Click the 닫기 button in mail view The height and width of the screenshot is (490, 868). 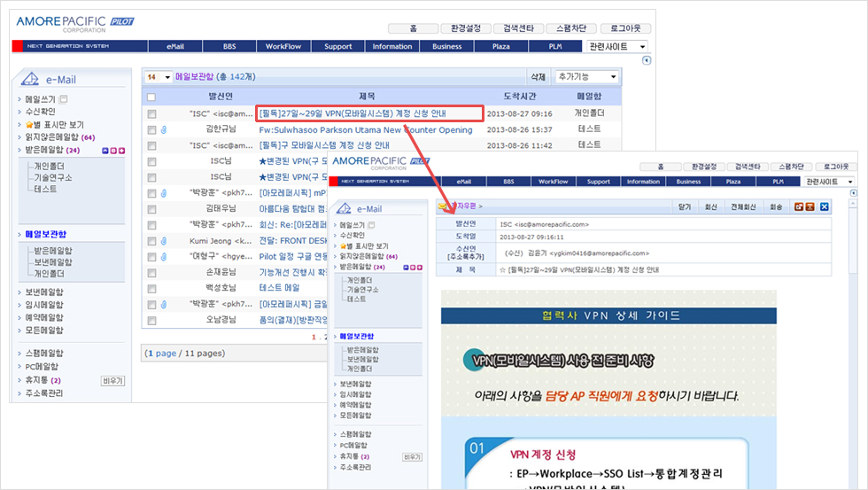click(x=685, y=206)
